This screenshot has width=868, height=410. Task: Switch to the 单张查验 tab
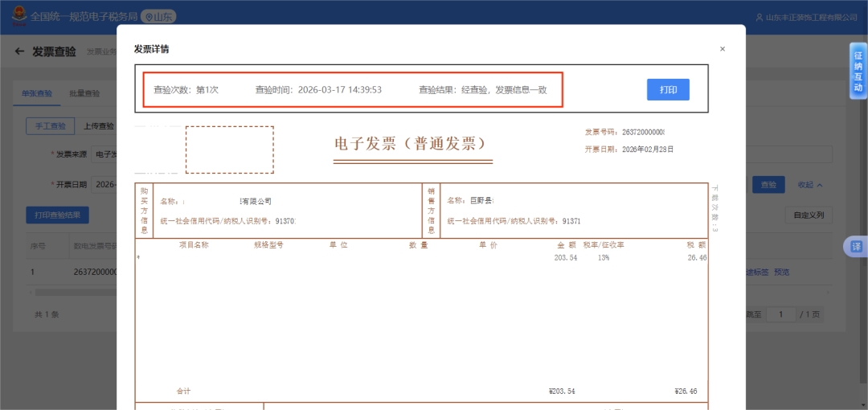[36, 93]
